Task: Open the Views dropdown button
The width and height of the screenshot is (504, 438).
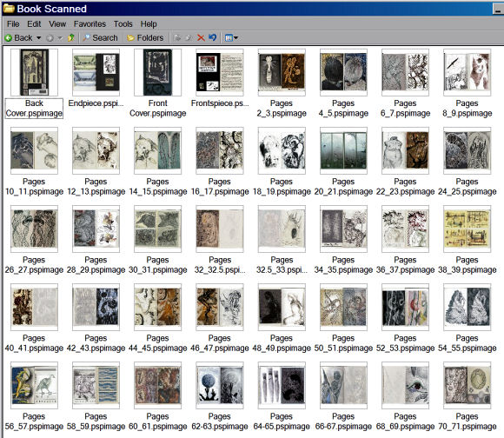Action: 231,38
